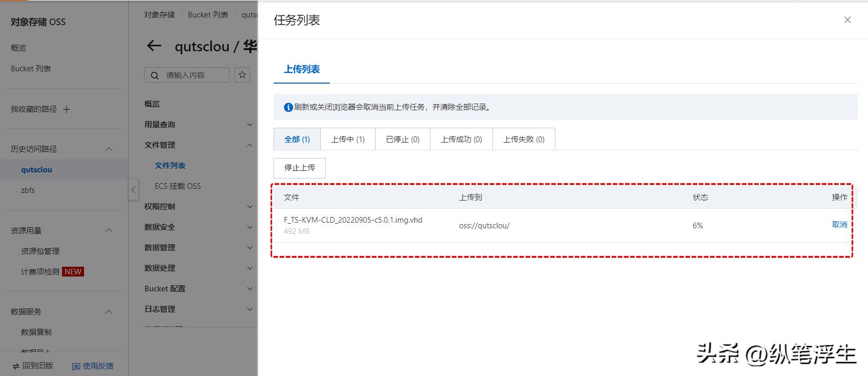
Task: Click the info icon in notice banner
Action: coord(288,107)
